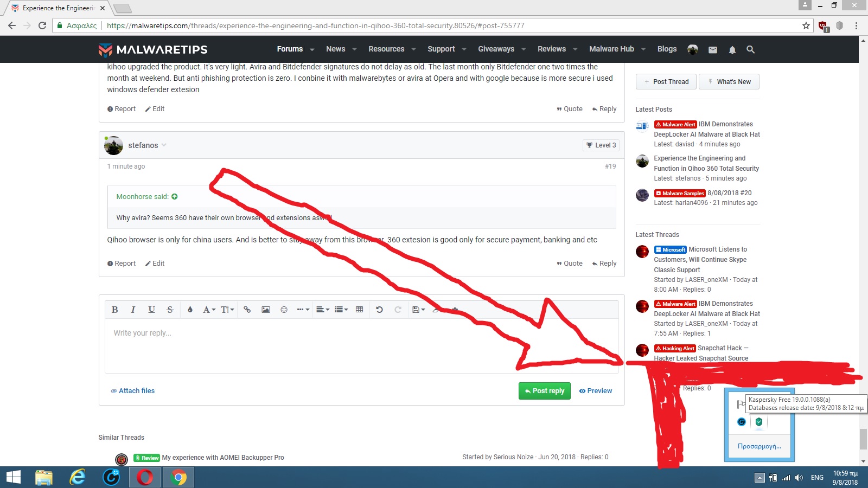This screenshot has width=868, height=488.
Task: Click the reply text area
Action: [x=361, y=345]
